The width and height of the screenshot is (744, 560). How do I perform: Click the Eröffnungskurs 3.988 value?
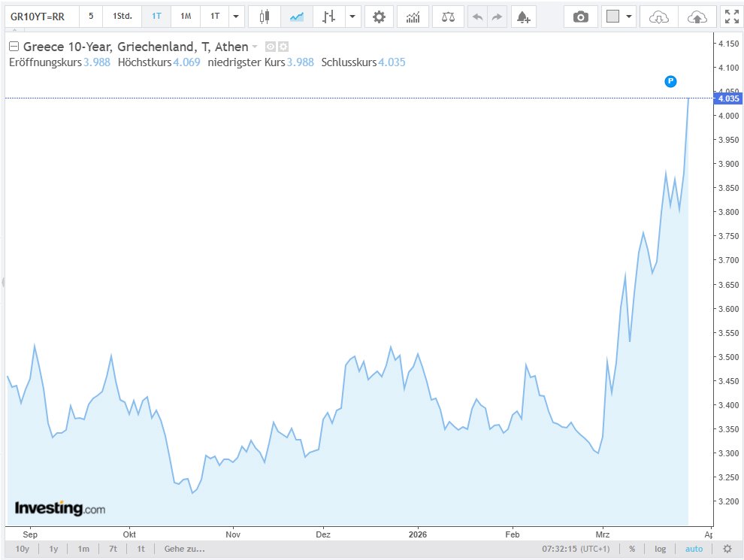(x=97, y=62)
